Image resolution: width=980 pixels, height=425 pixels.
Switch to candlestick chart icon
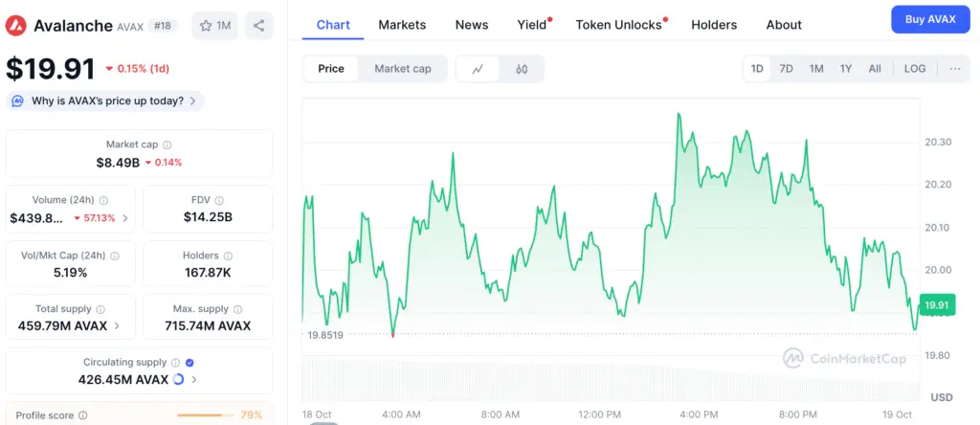point(522,69)
